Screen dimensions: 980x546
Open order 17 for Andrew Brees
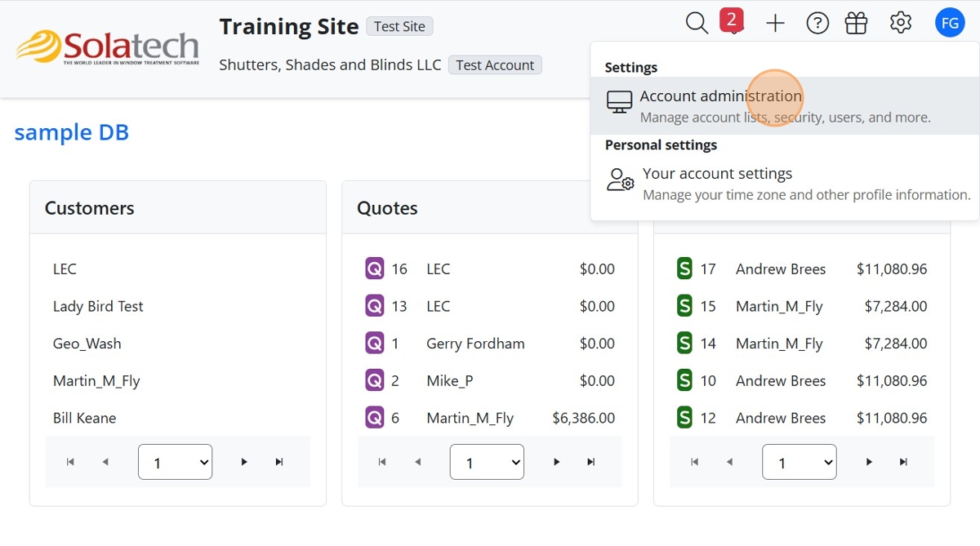780,269
